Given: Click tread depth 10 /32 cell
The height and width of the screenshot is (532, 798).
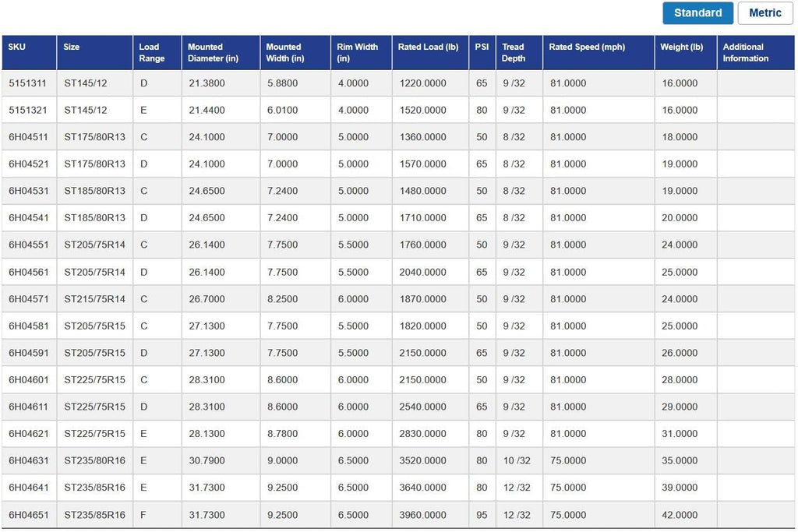Looking at the screenshot, I should (519, 461).
